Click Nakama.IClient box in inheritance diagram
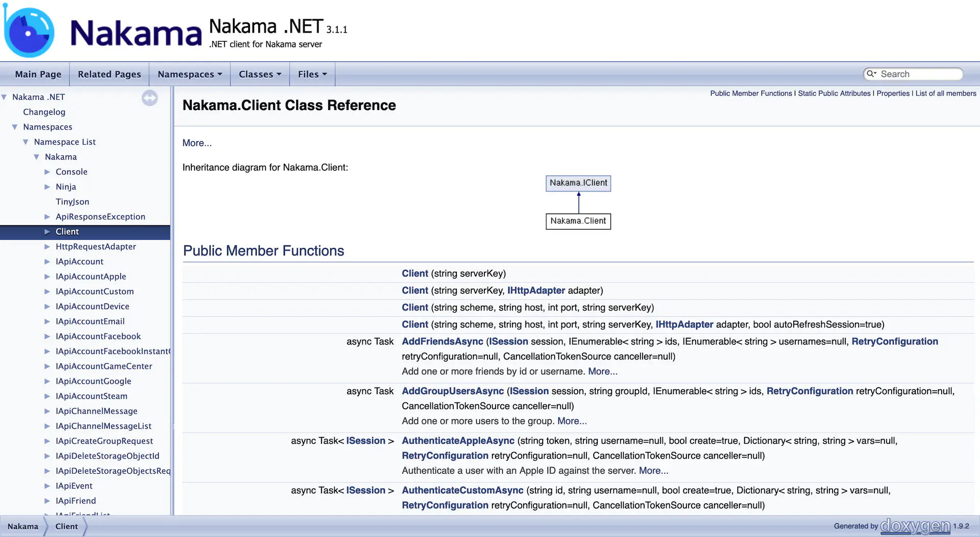The image size is (980, 537). pyautogui.click(x=578, y=183)
